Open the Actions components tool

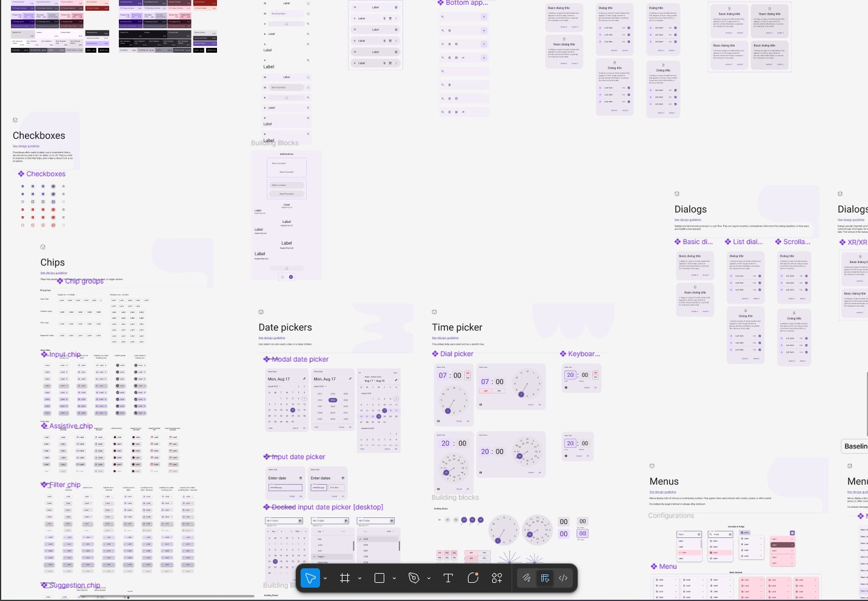tap(497, 578)
